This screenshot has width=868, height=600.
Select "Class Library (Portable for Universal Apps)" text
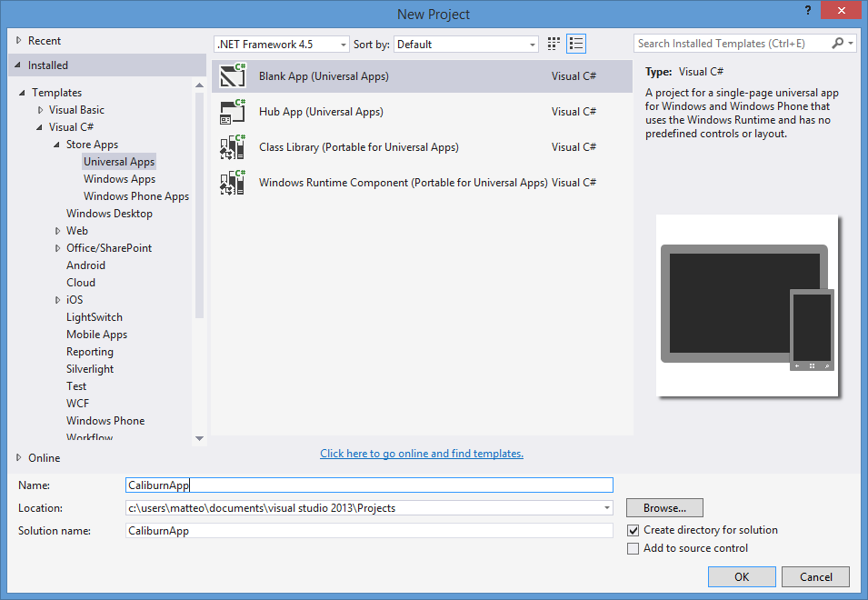coord(359,147)
